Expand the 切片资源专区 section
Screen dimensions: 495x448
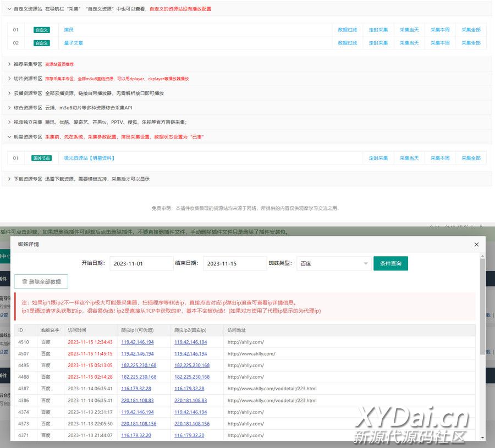[9, 79]
